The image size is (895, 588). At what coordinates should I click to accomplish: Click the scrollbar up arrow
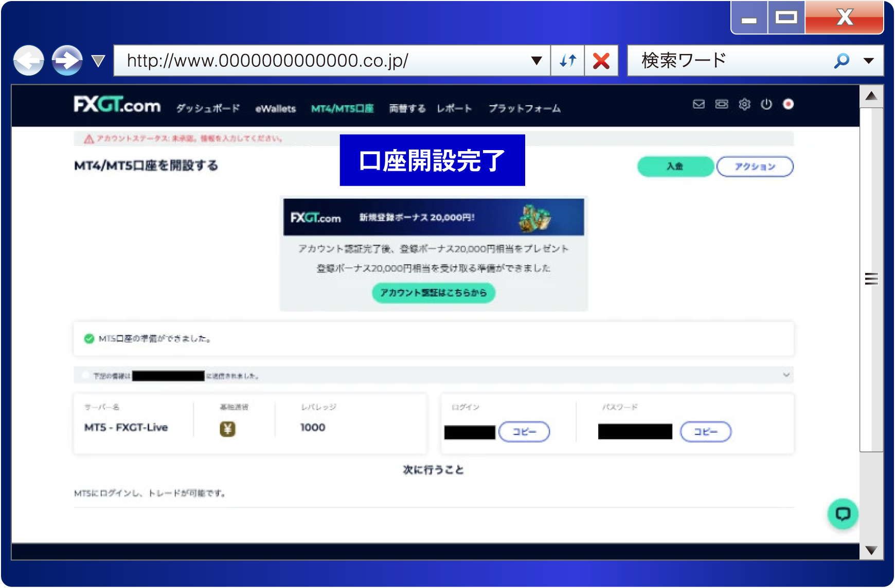[x=871, y=96]
